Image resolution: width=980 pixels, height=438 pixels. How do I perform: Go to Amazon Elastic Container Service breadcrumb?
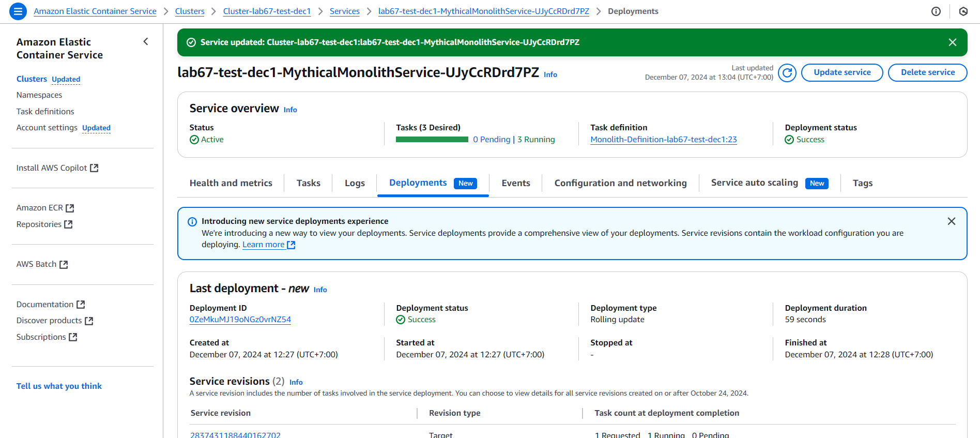pos(95,11)
